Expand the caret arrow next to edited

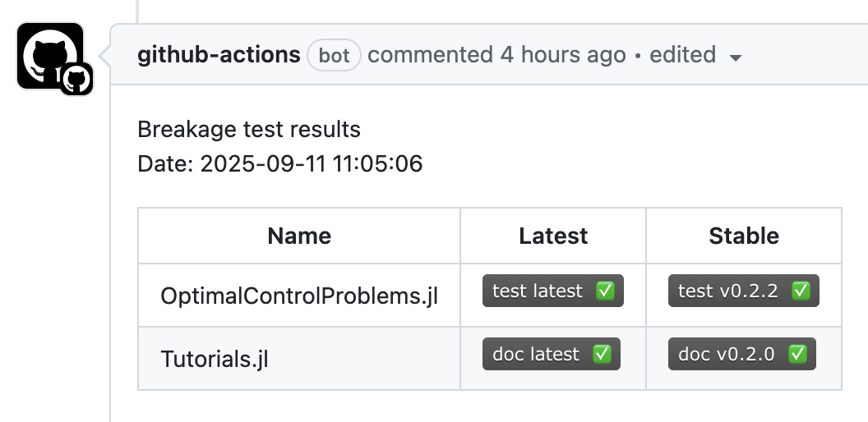pyautogui.click(x=736, y=57)
